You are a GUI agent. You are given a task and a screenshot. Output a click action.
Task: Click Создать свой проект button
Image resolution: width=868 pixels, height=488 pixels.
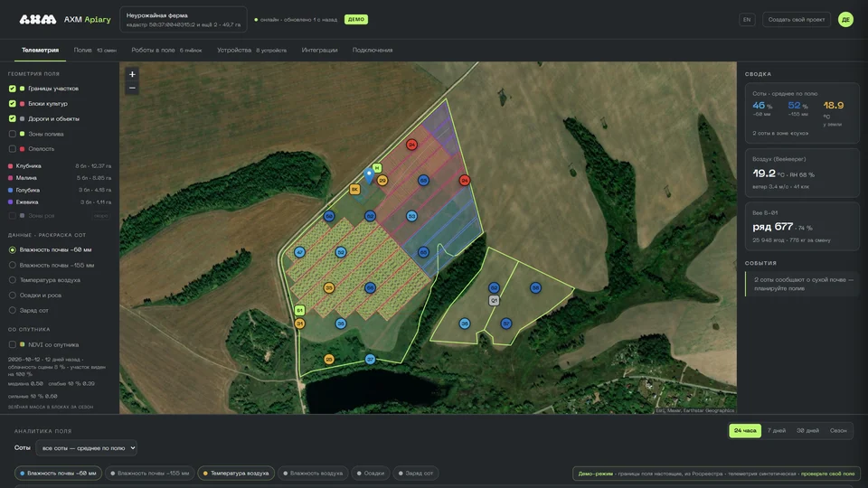point(796,19)
